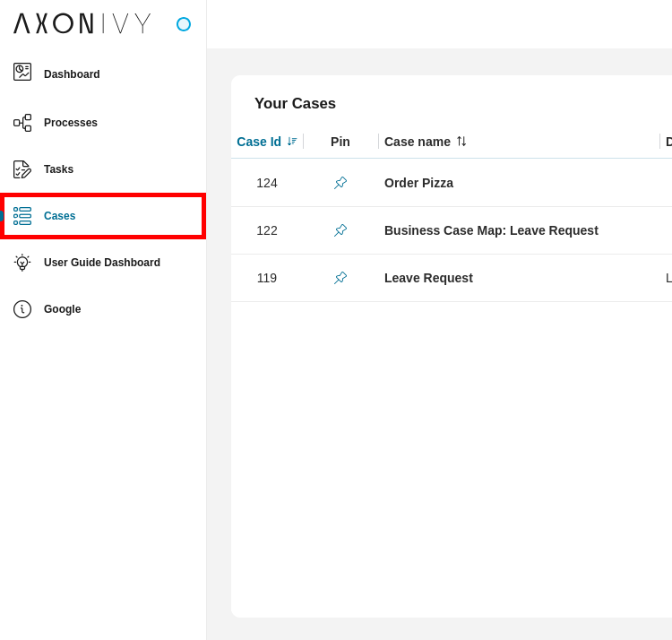Open the Dashboard menu item
Image resolution: width=672 pixels, height=640 pixels.
[72, 74]
